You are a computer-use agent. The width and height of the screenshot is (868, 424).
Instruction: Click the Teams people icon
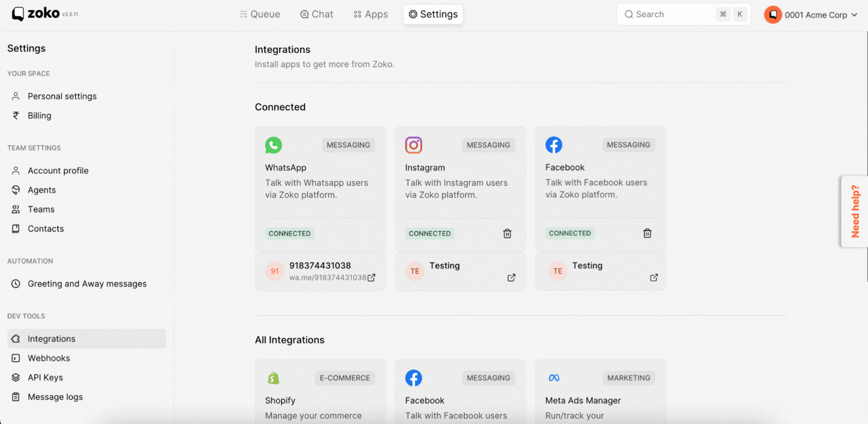pos(16,209)
